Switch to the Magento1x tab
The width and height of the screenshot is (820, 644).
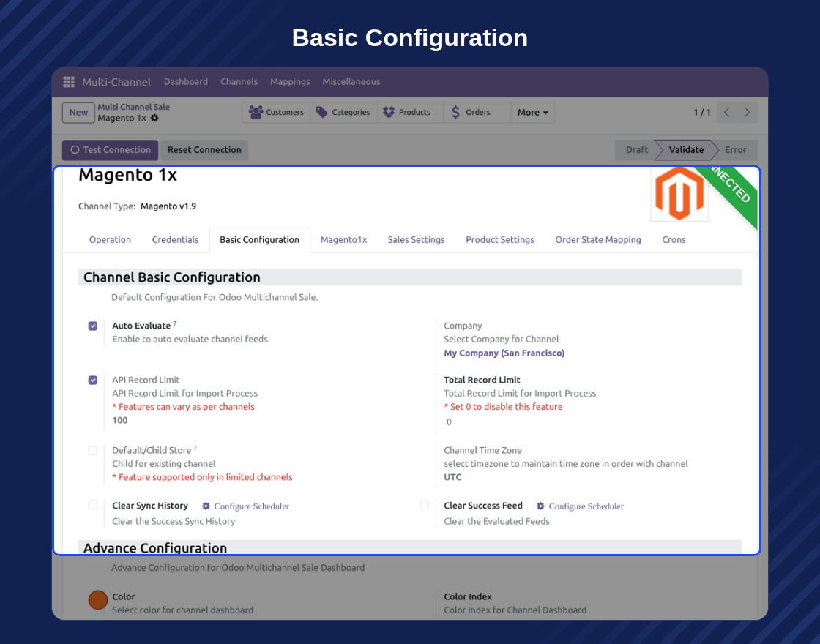tap(343, 240)
